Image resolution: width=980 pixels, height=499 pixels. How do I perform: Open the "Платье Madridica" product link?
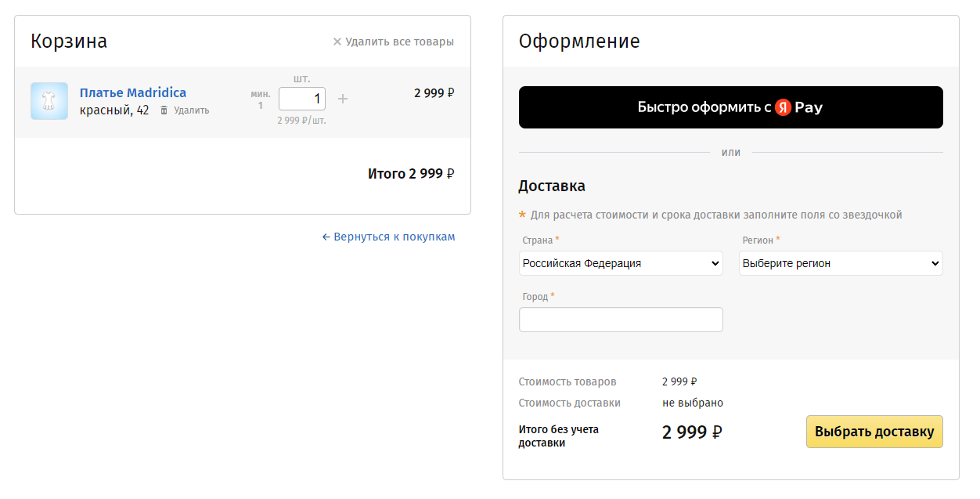tap(133, 92)
